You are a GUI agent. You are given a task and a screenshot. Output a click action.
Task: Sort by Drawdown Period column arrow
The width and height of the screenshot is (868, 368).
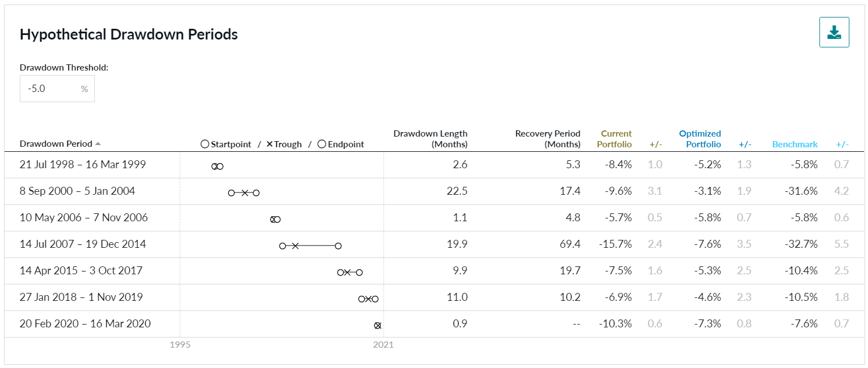tap(98, 144)
